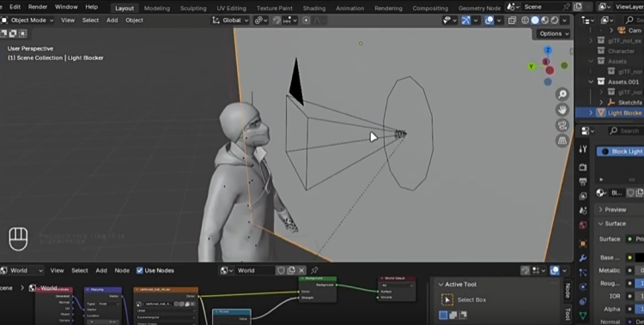The height and width of the screenshot is (325, 644).
Task: Select the Block Light material slot
Action: pyautogui.click(x=620, y=152)
